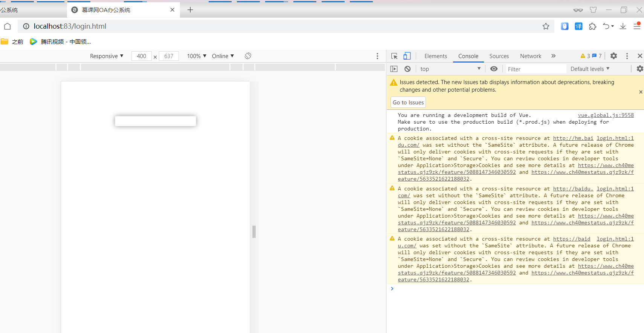The width and height of the screenshot is (644, 333).
Task: Bookmark this page with star icon
Action: pos(546,26)
